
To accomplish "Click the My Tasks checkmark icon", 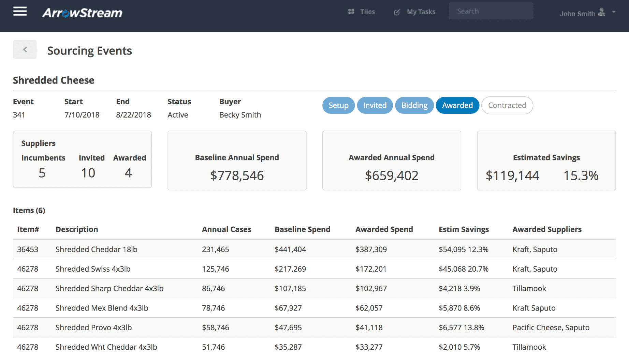I will pyautogui.click(x=397, y=12).
